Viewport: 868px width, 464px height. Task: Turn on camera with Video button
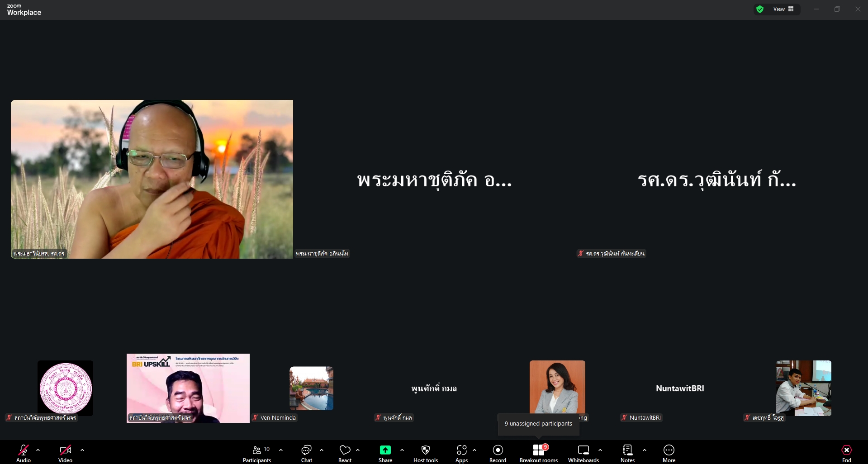(x=65, y=453)
